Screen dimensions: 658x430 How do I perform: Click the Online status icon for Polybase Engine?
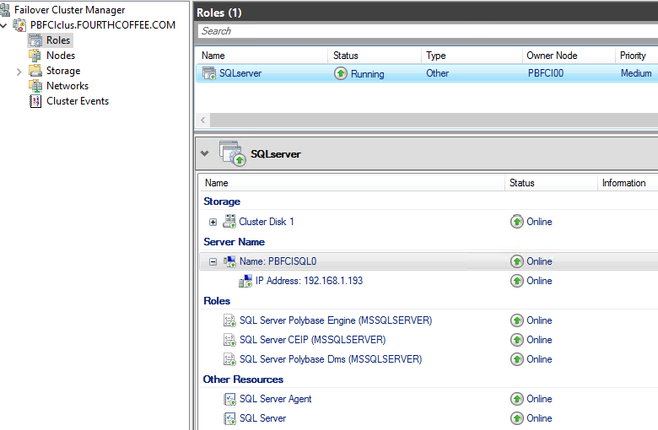(x=517, y=321)
